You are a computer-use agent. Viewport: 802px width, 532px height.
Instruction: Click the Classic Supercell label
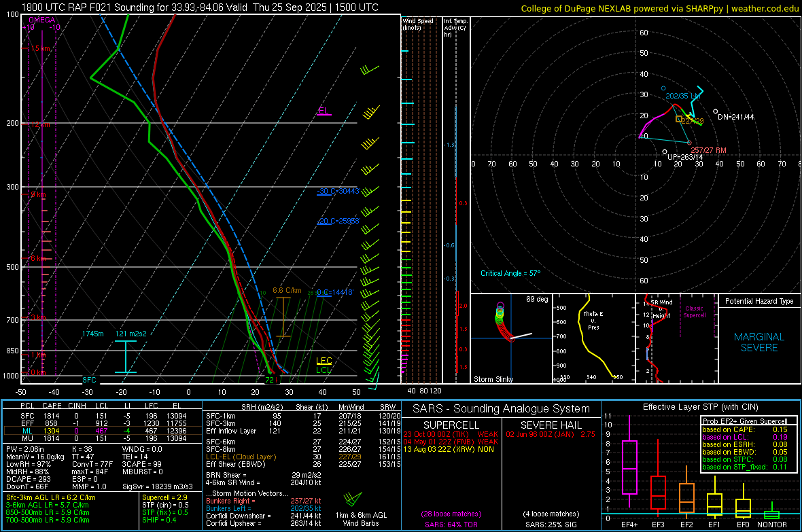tap(694, 312)
